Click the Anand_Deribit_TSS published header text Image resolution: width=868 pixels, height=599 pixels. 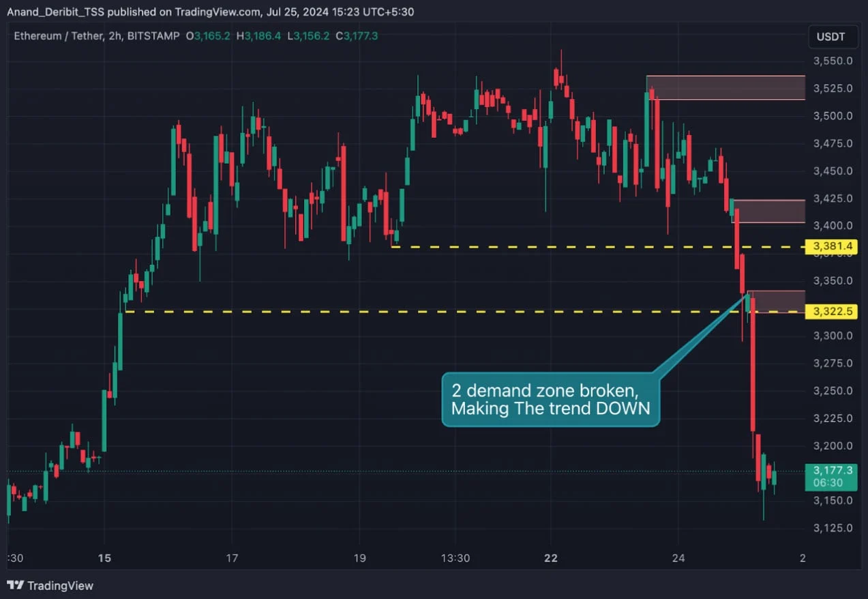coord(210,12)
